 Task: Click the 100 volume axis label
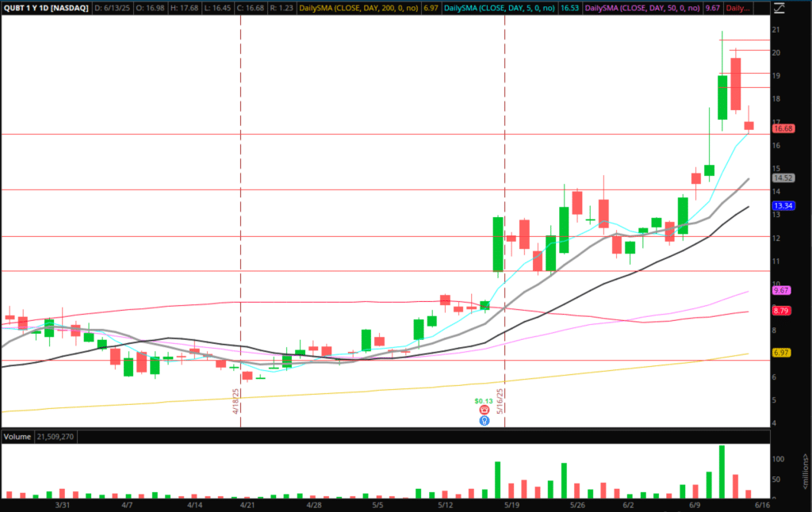[778, 459]
